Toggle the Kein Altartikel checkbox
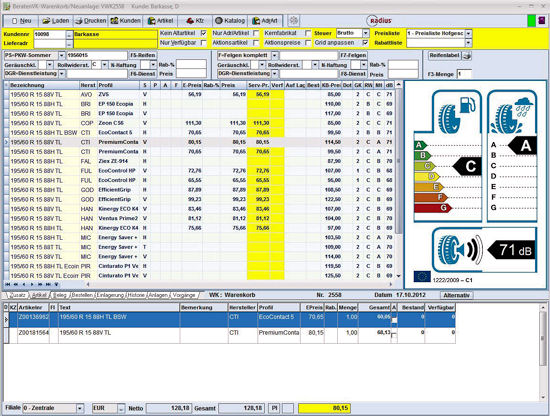Viewport: 550px width, 416px height. 203,33
